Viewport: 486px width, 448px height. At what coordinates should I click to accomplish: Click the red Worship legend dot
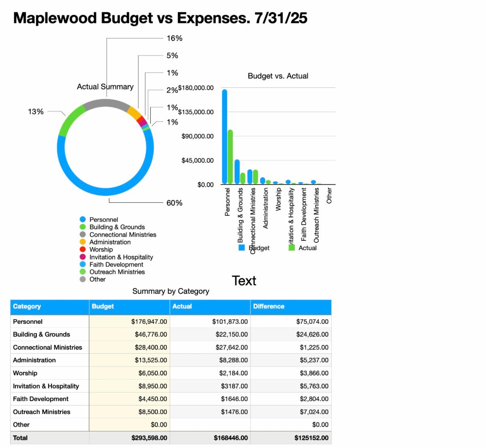pos(83,249)
